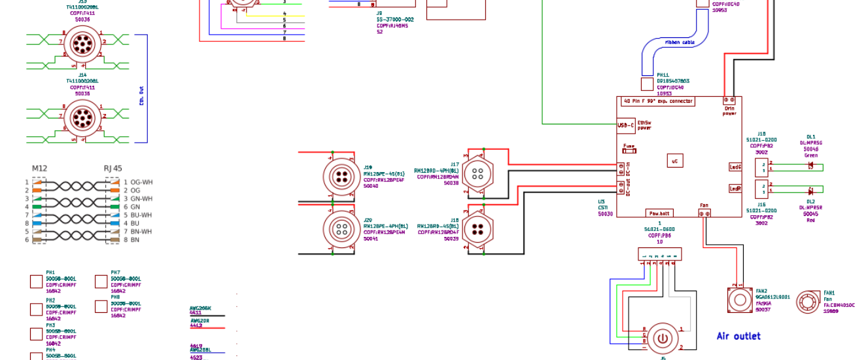Click the PH7 crimp pin box
This screenshot has width=868, height=360.
tap(101, 282)
